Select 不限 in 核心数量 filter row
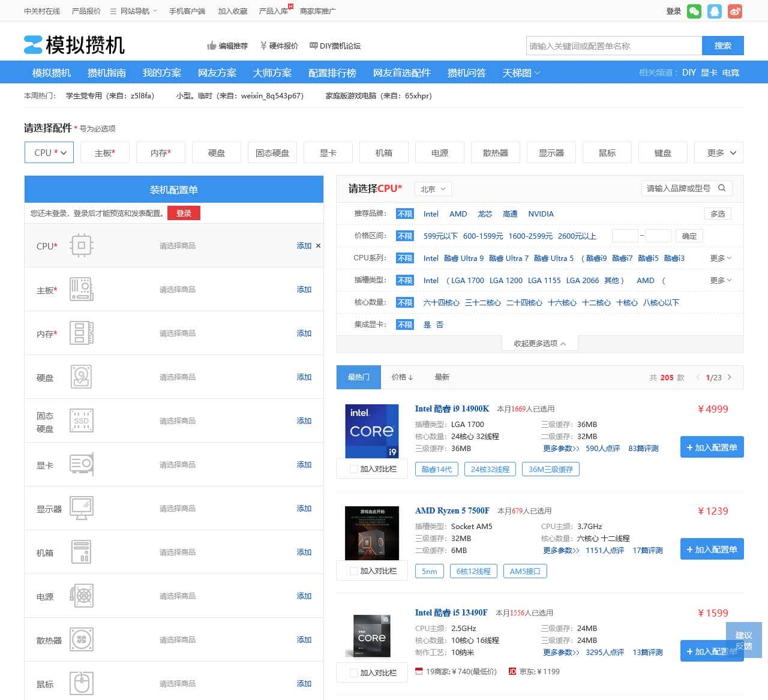 (405, 303)
